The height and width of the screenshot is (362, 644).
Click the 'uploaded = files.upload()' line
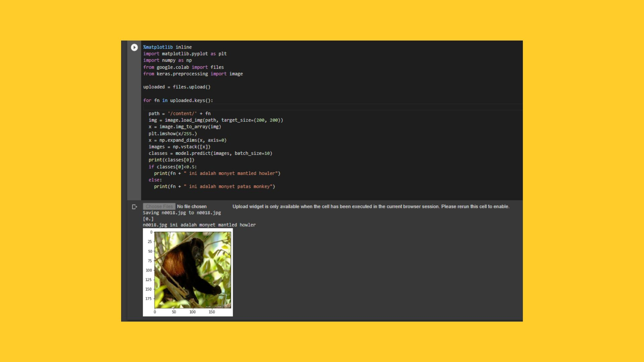177,87
